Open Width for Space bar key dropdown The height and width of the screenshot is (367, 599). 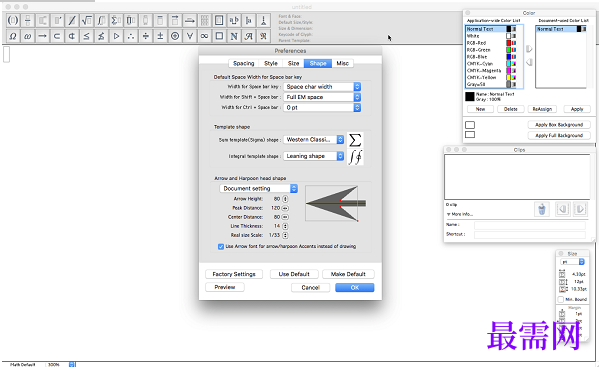pyautogui.click(x=322, y=87)
